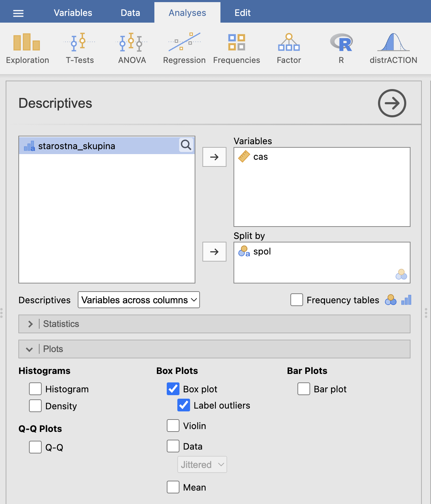Open the ANOVA analysis icon
Viewport: 431px width, 504px height.
point(132,48)
